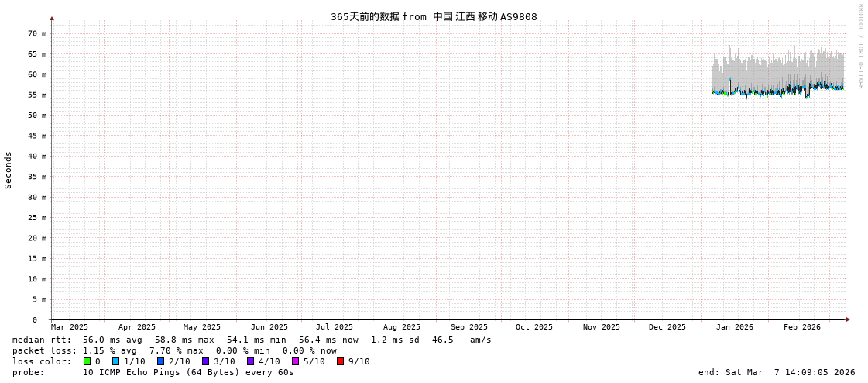Click the magenta 5/10 loss color swatch

296,361
